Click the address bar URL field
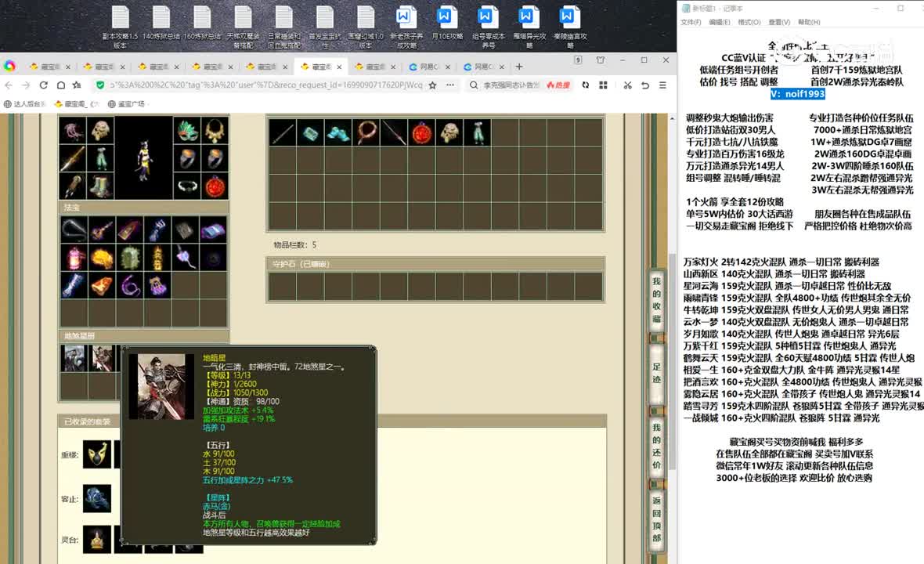The width and height of the screenshot is (924, 564). pos(266,85)
